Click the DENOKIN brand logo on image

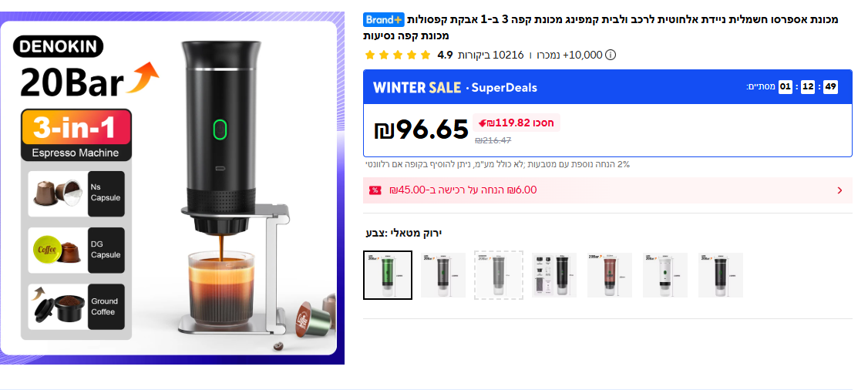click(x=57, y=47)
